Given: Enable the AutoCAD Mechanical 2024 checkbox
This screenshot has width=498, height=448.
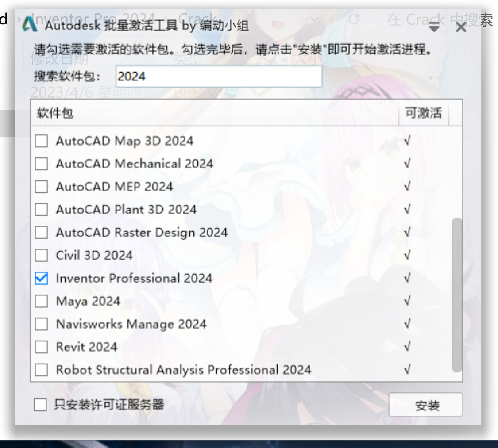Looking at the screenshot, I should pos(41,164).
